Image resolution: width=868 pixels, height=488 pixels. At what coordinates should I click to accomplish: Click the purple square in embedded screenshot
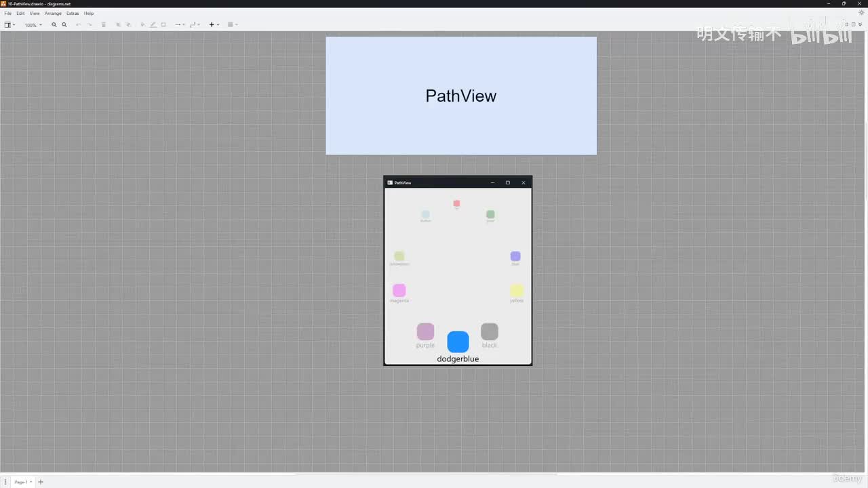tap(425, 331)
